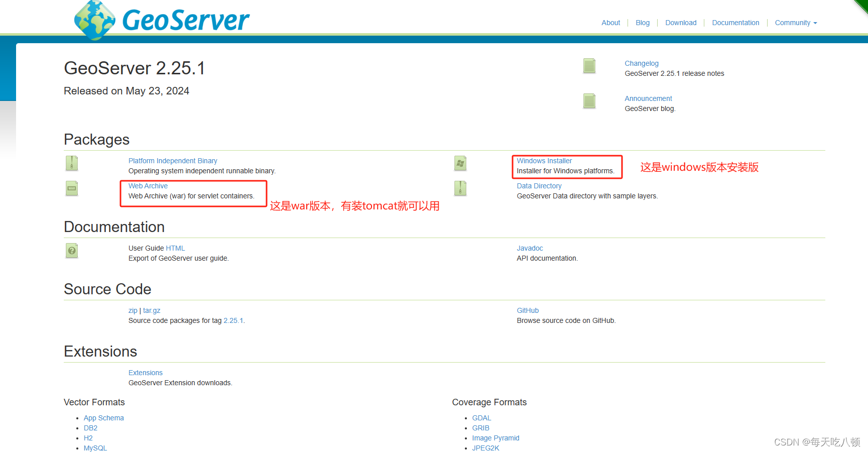Click the Data Directory zip icon
868x452 pixels.
tap(460, 188)
